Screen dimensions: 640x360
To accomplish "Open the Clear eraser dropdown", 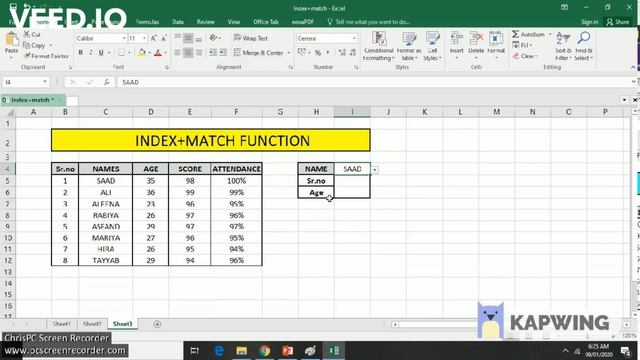I will pos(525,56).
